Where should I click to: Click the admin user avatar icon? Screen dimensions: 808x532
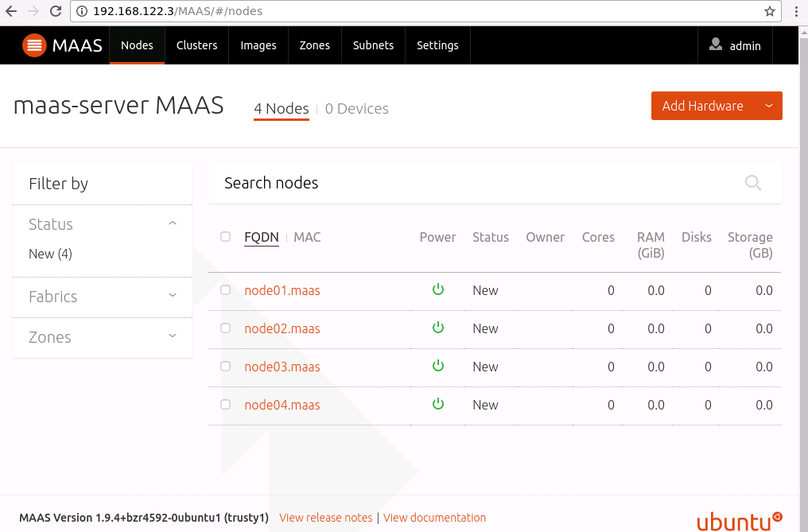715,45
